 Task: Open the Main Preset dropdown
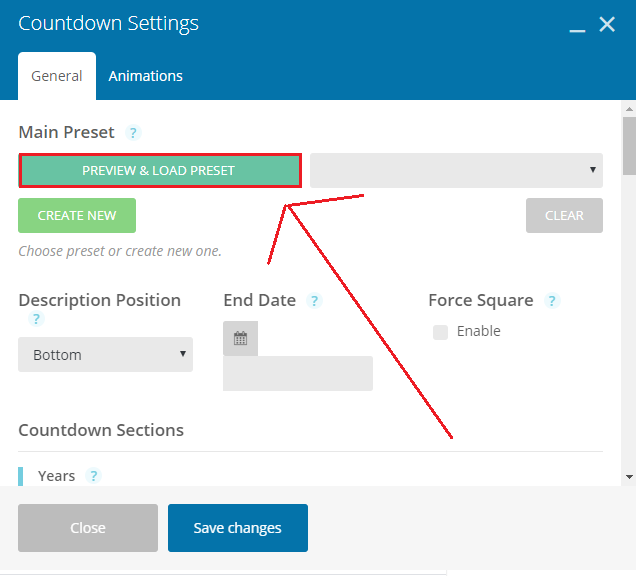456,170
